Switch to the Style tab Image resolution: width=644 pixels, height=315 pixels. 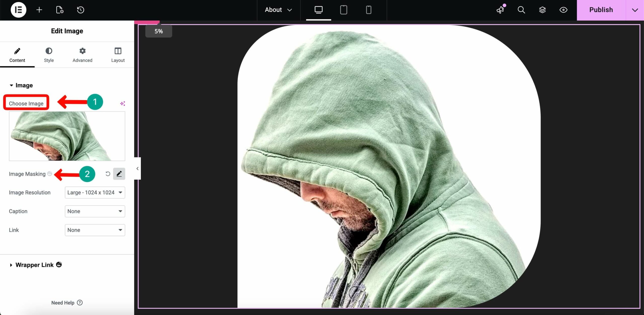pyautogui.click(x=49, y=55)
